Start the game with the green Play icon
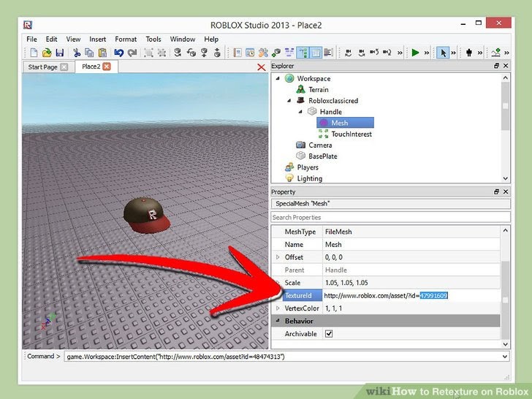This screenshot has height=399, width=532. tap(415, 53)
